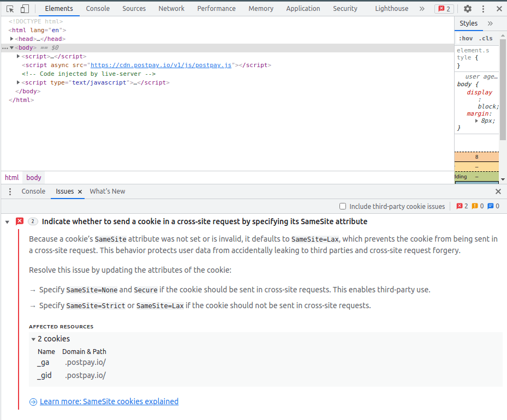Select the Issues drawer tab
507x420 pixels.
coord(64,191)
